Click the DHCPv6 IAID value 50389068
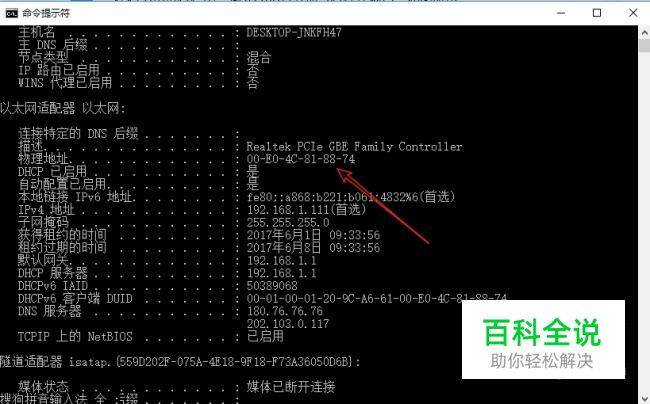 point(272,286)
